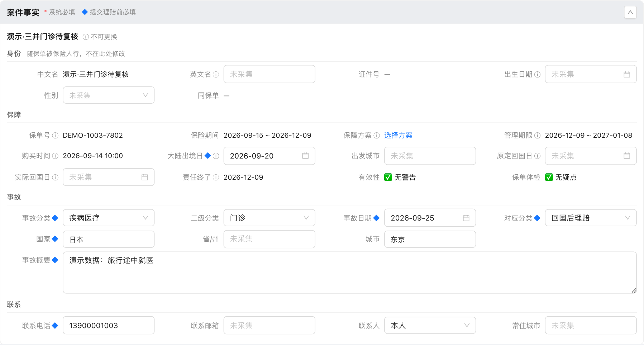Open calendar icon in 原定回国日 field

[627, 156]
